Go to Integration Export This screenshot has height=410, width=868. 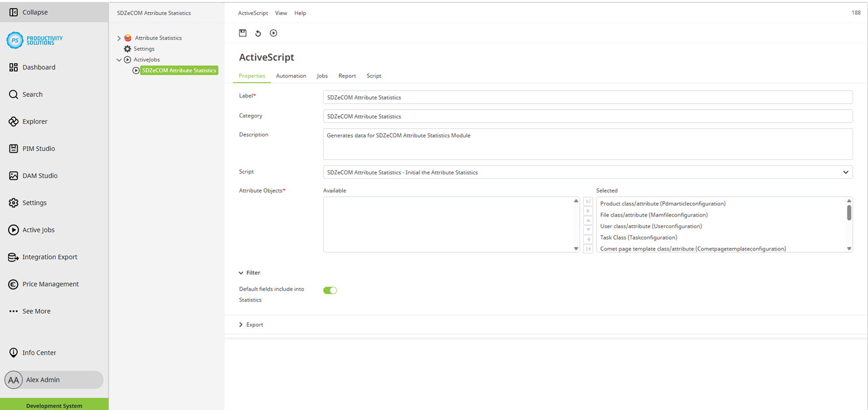(x=49, y=257)
